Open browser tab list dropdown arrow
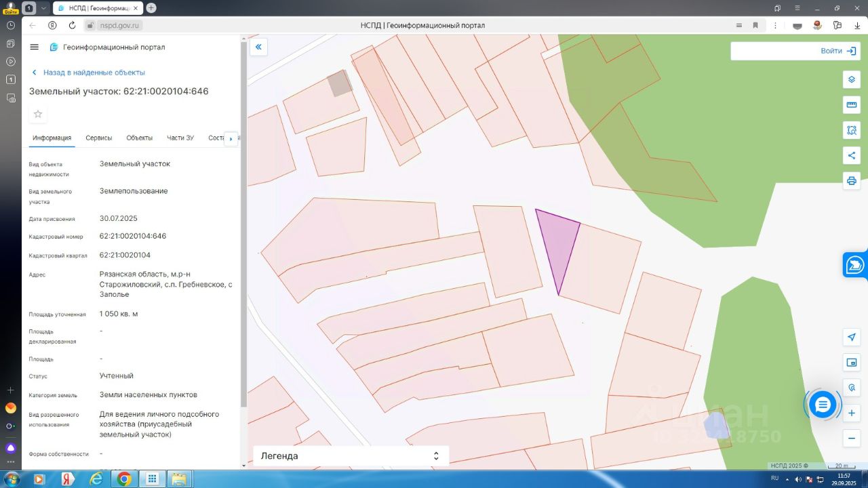Viewport: 868px width, 488px height. [44, 8]
